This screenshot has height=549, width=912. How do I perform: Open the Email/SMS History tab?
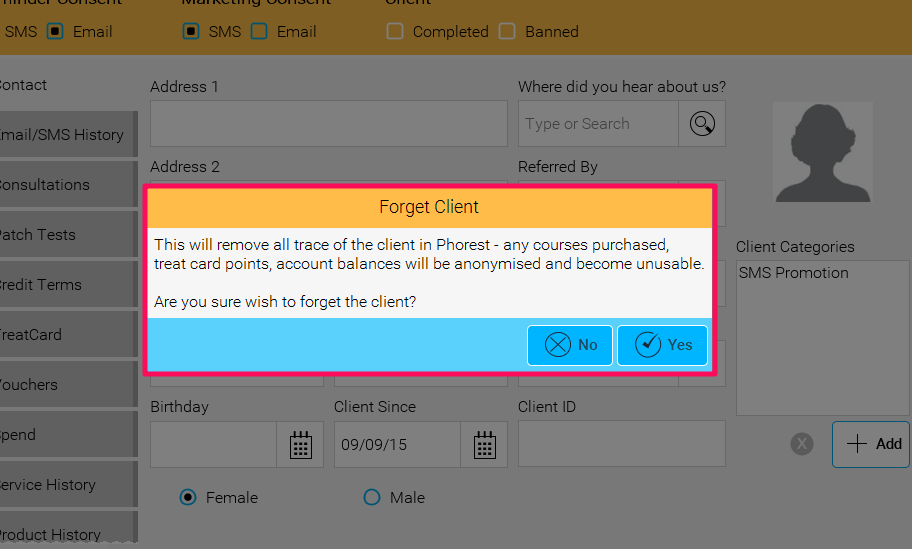coord(68,134)
